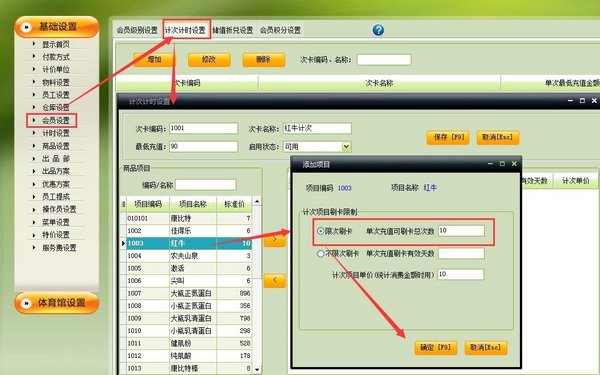The height and width of the screenshot is (375, 600).
Task: Click the 标准价 column header
Action: [x=234, y=204]
